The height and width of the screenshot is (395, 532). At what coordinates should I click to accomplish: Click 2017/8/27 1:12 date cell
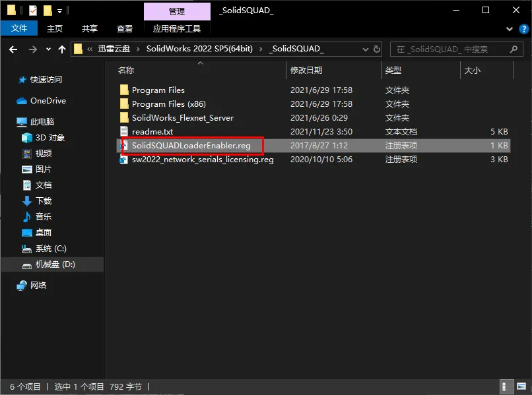pyautogui.click(x=319, y=146)
